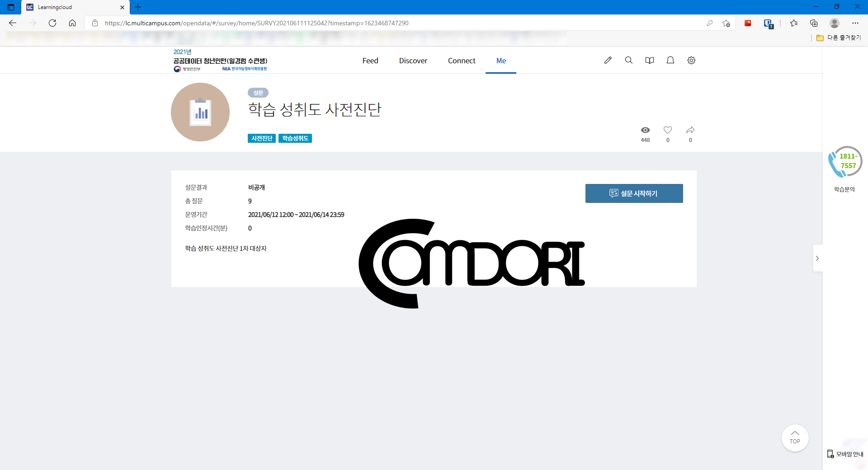868x470 pixels.
Task: Open a new browser tab
Action: [138, 7]
